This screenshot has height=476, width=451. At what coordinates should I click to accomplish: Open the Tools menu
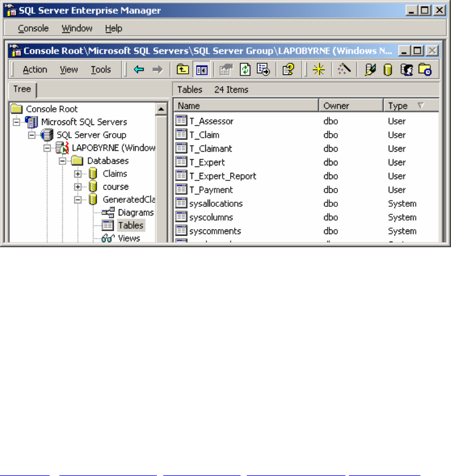100,70
